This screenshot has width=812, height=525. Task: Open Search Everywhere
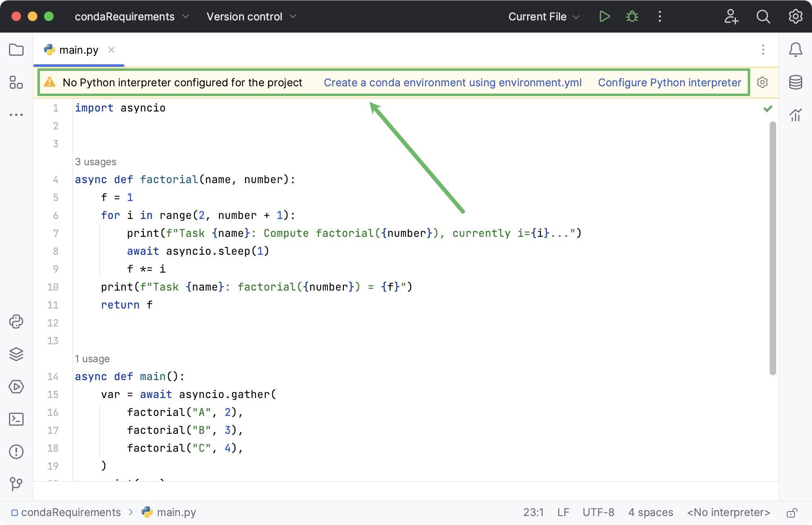coord(764,17)
